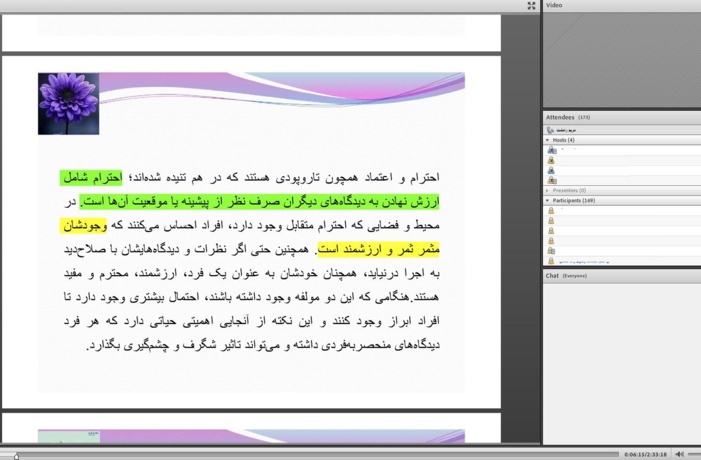
Task: Click the playback position handle on seek bar
Action: point(17,456)
